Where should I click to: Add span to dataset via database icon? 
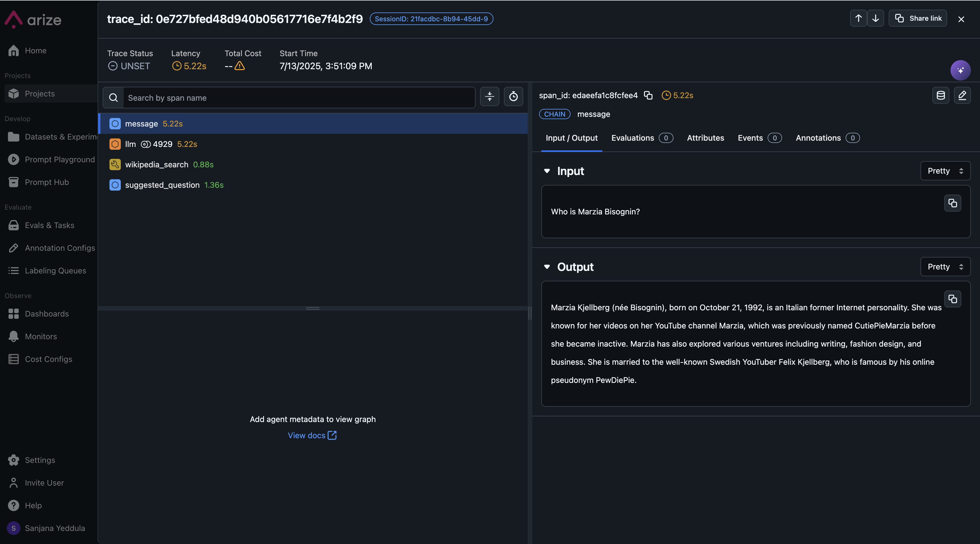(940, 95)
